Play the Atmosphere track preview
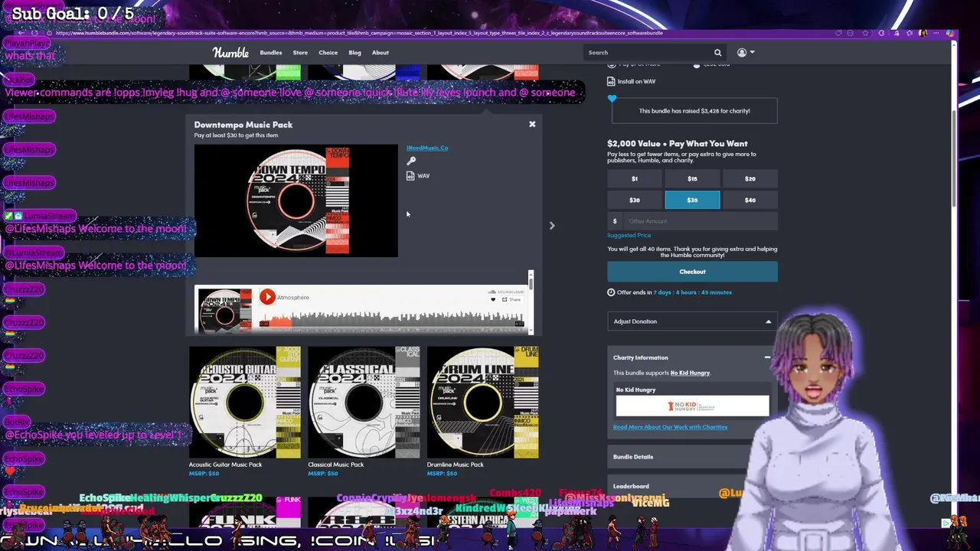 267,297
